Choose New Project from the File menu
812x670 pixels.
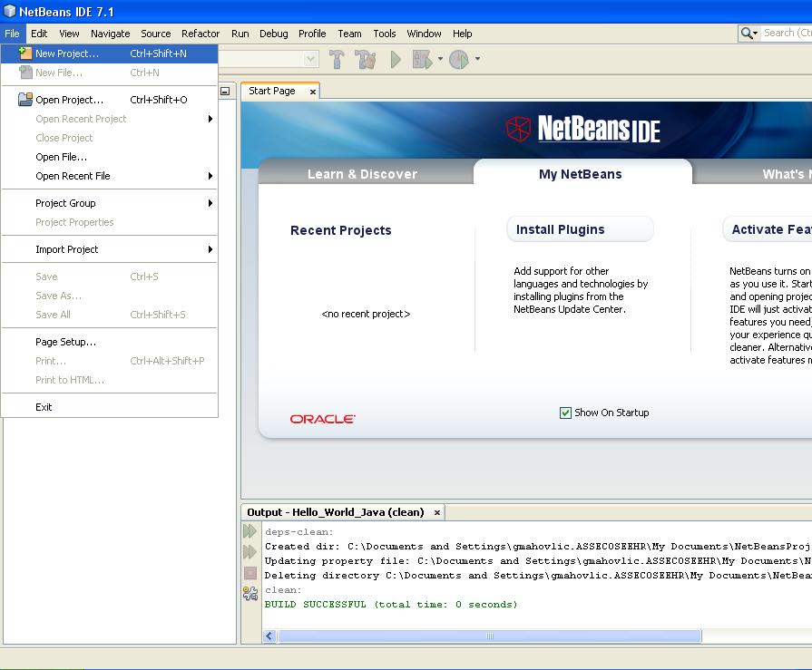(x=67, y=53)
